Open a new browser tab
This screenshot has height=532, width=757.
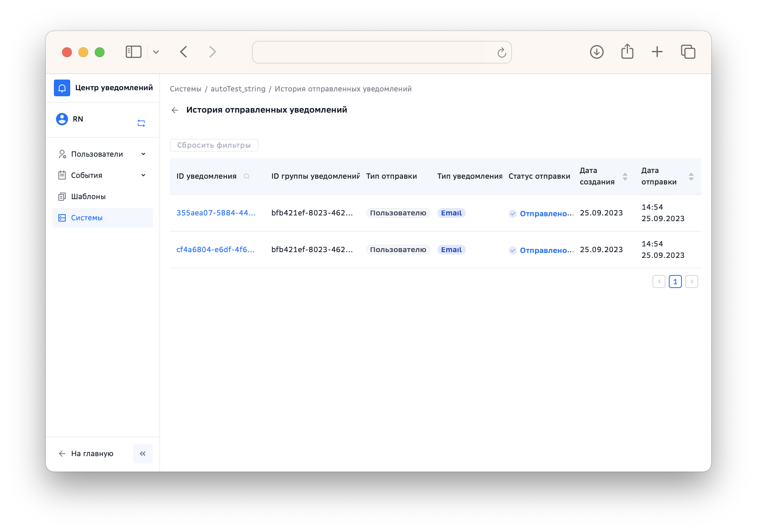pyautogui.click(x=657, y=52)
